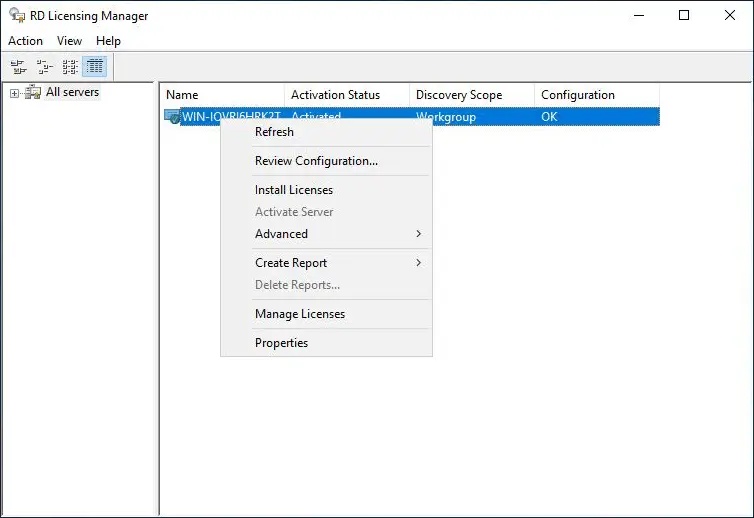
Task: Select the Details view toolbar icon
Action: (95, 66)
